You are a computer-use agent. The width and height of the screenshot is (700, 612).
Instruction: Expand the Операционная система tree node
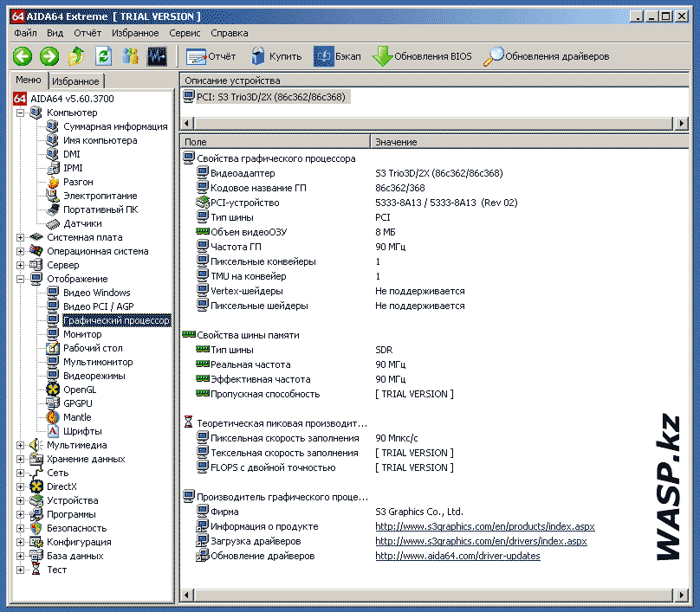tap(20, 251)
